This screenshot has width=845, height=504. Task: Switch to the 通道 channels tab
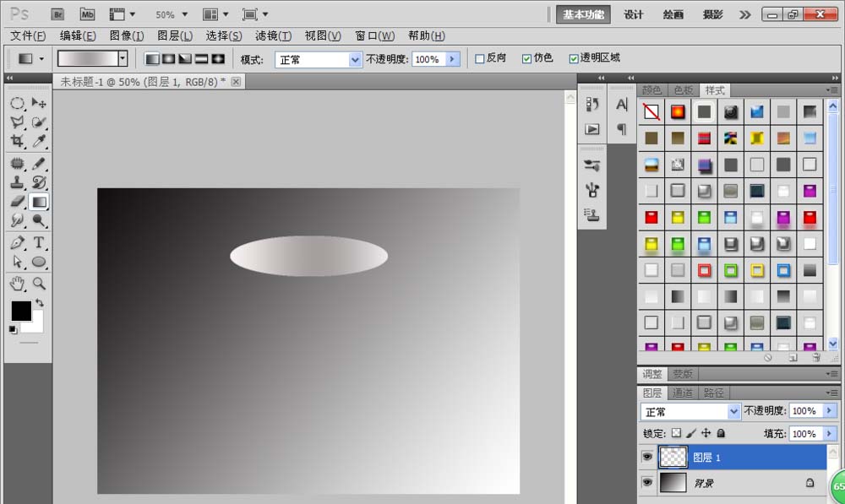pyautogui.click(x=683, y=392)
